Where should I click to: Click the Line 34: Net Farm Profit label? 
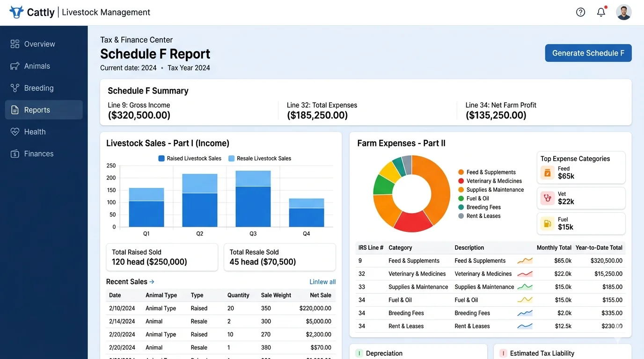[501, 105]
